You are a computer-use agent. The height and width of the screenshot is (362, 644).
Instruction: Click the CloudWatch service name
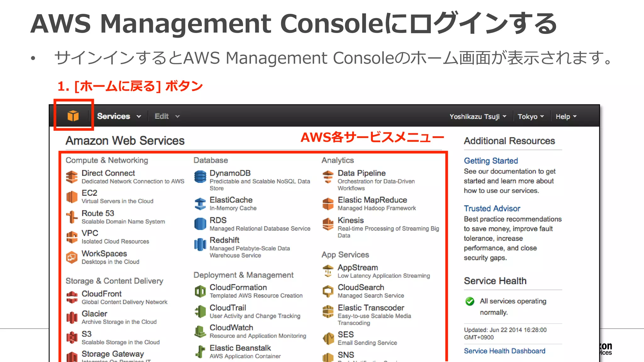coord(231,327)
